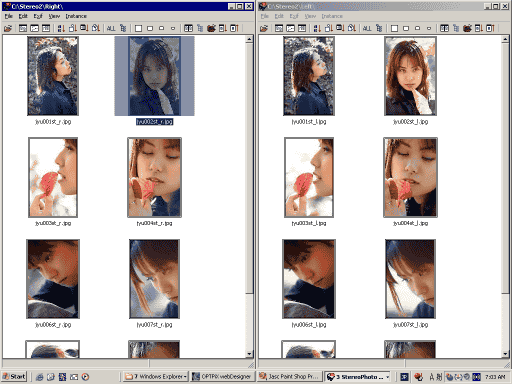Switch to smallest thumbnail size in Stereo2\Right window
The image size is (512, 384).
[x=173, y=28]
